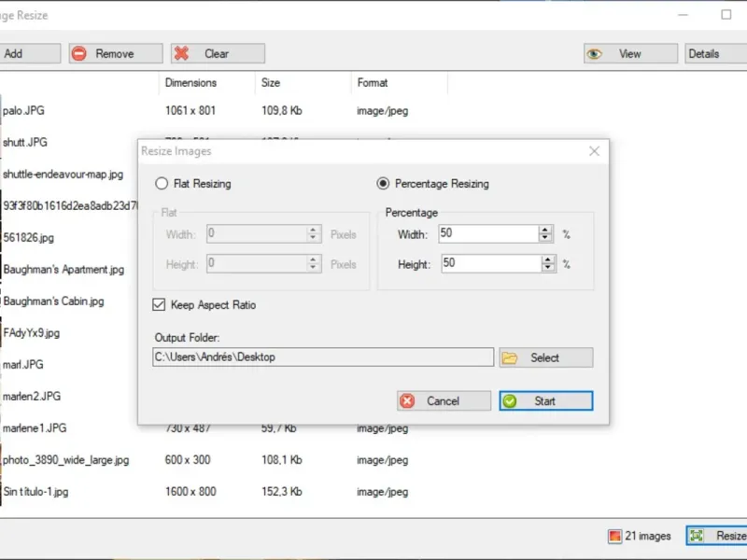Click the Output Folder path field
The width and height of the screenshot is (747, 560).
click(x=323, y=357)
